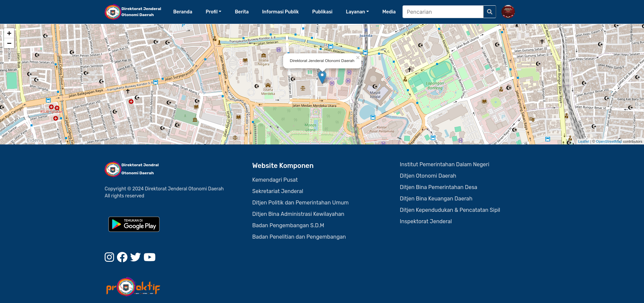The height and width of the screenshot is (303, 644).
Task: Click the Leaflet attribution link
Action: 584,141
